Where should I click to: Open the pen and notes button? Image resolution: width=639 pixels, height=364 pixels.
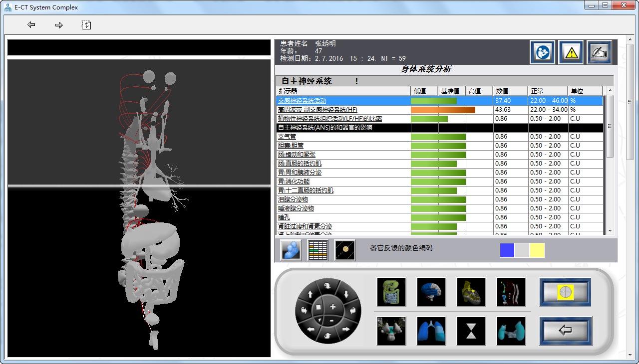[599, 52]
